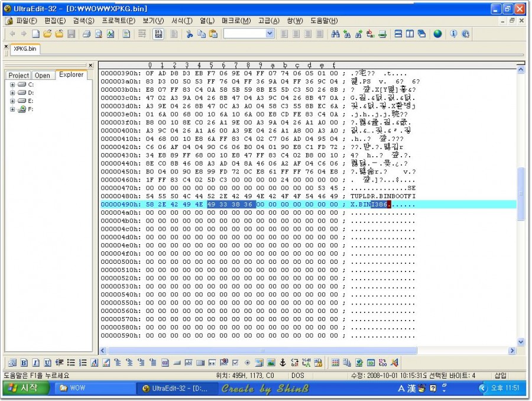The image size is (532, 401).
Task: Open the 서식(T) menu
Action: tap(182, 21)
